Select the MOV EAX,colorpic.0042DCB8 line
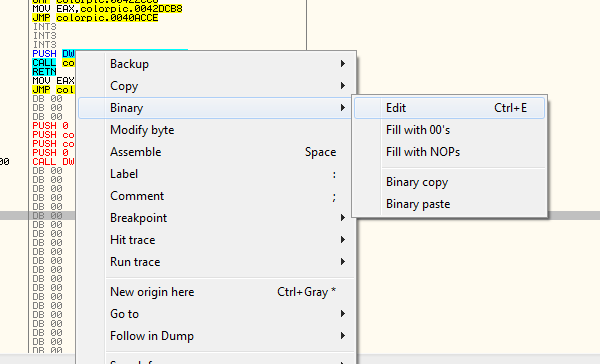The height and width of the screenshot is (364, 600). pyautogui.click(x=108, y=9)
